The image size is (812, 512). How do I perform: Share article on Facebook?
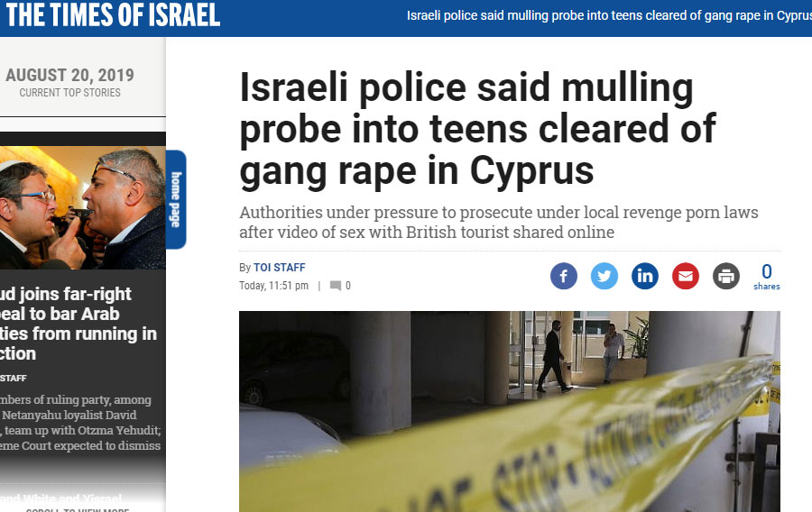[x=563, y=276]
